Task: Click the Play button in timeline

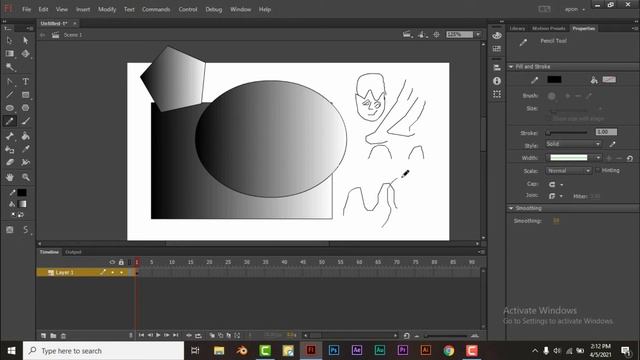Action: pos(158,335)
